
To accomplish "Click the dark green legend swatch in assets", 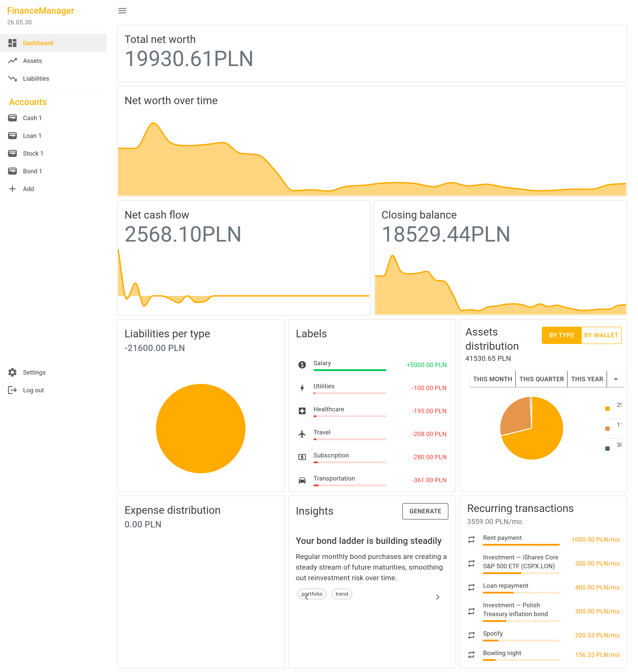I will click(x=607, y=448).
